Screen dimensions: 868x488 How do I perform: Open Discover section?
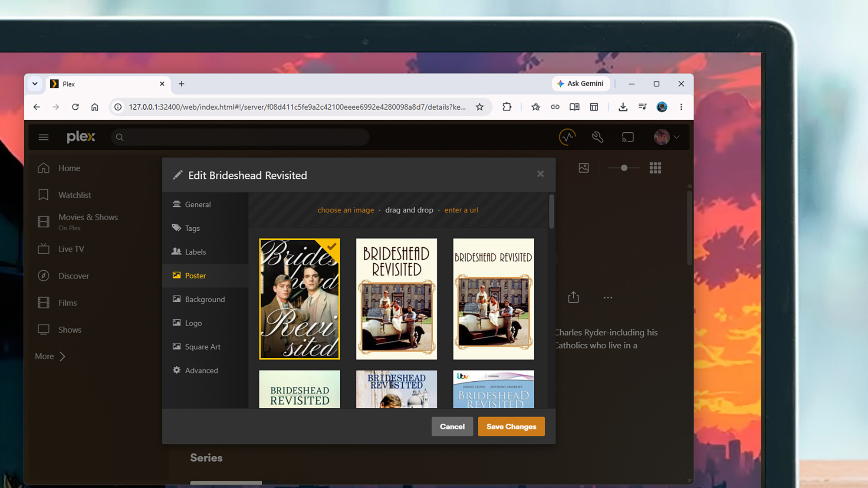click(73, 276)
